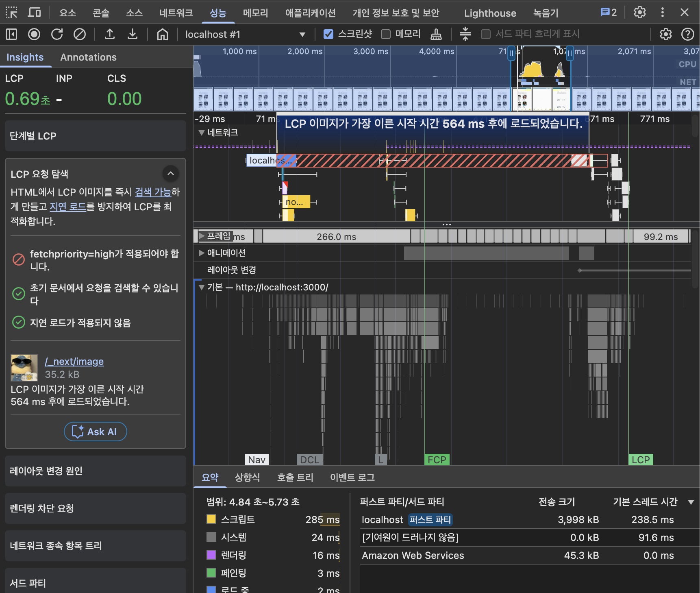Viewport: 700px width, 593px height.
Task: Enable the 메모리 checkbox
Action: 385,35
